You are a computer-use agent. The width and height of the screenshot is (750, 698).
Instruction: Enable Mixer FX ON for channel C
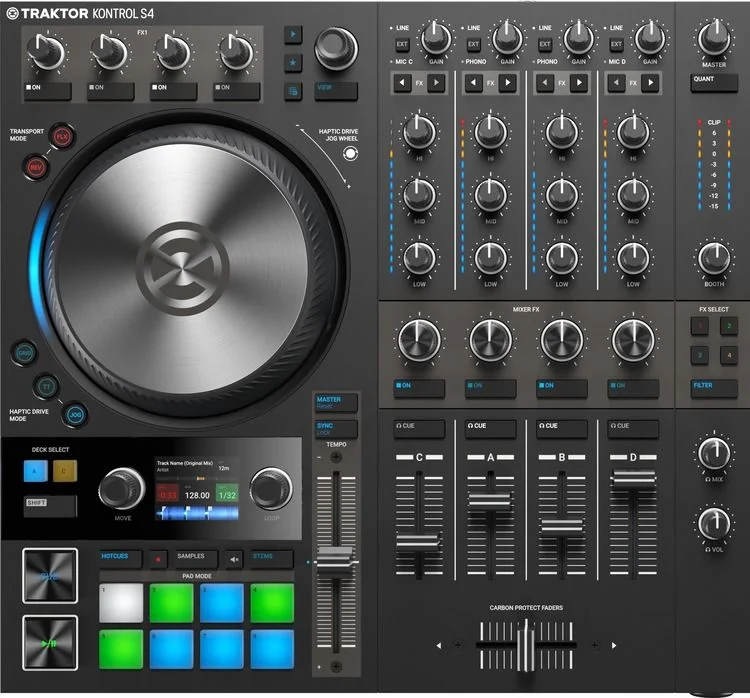(x=419, y=388)
